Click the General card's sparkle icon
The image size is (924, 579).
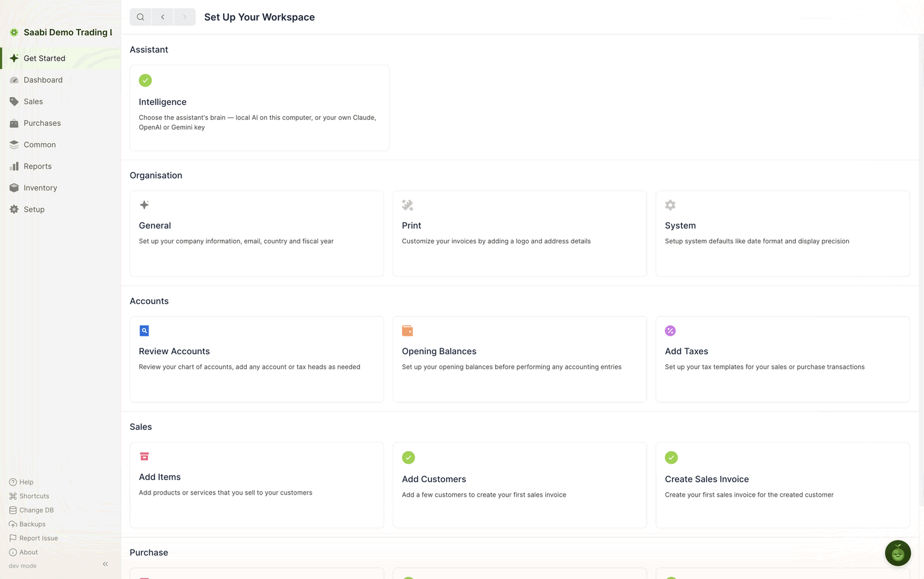144,205
